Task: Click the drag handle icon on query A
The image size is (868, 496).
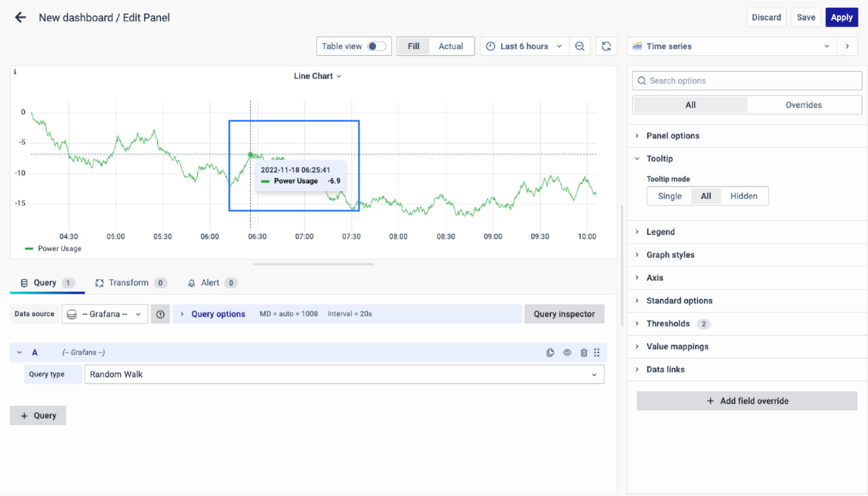Action: click(x=597, y=352)
